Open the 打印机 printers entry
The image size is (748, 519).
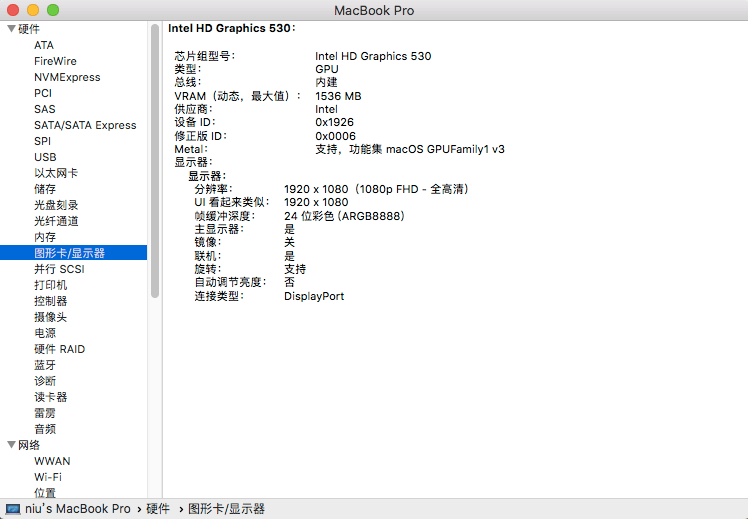click(51, 285)
